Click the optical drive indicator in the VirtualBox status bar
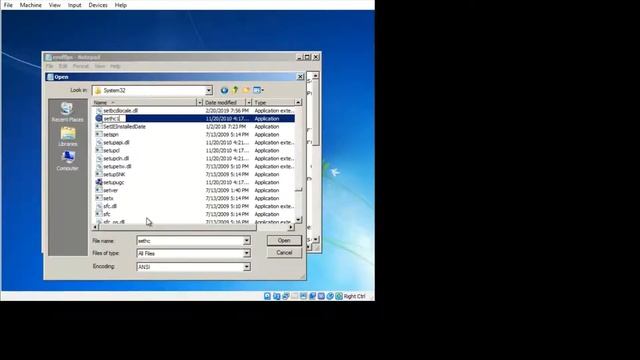The height and width of the screenshot is (360, 640). point(276,296)
